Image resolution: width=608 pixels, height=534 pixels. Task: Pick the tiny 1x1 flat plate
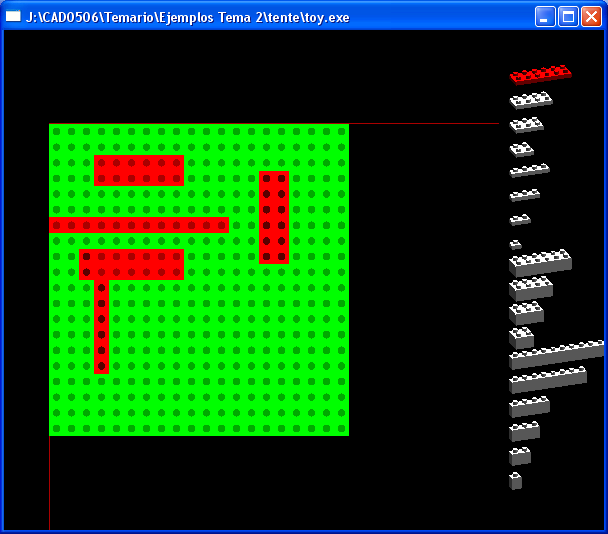(x=515, y=245)
